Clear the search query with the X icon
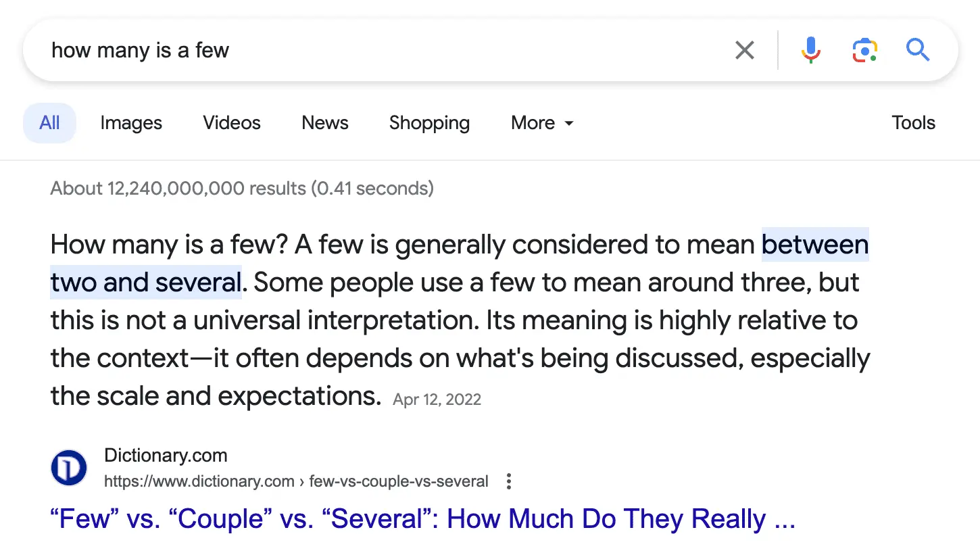The height and width of the screenshot is (557, 980). (x=744, y=50)
